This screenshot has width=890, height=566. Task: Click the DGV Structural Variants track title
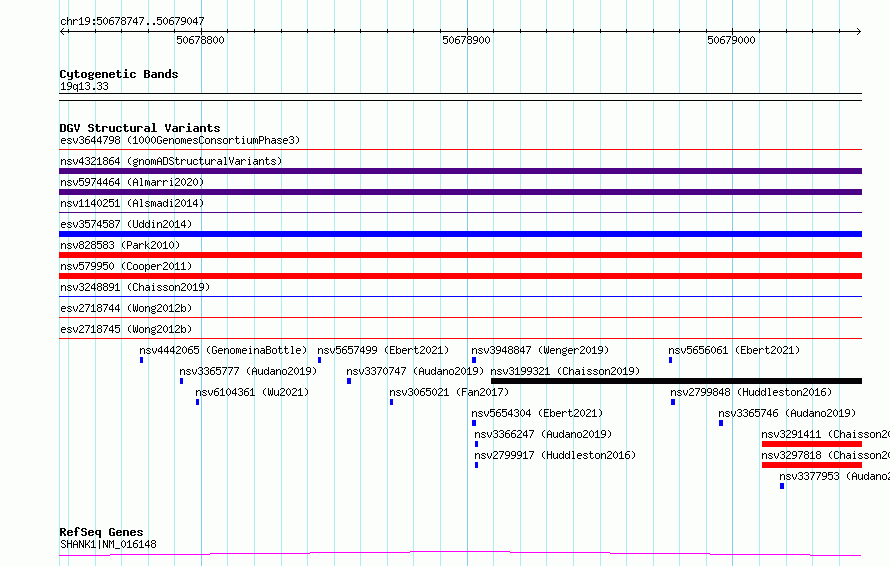(140, 128)
